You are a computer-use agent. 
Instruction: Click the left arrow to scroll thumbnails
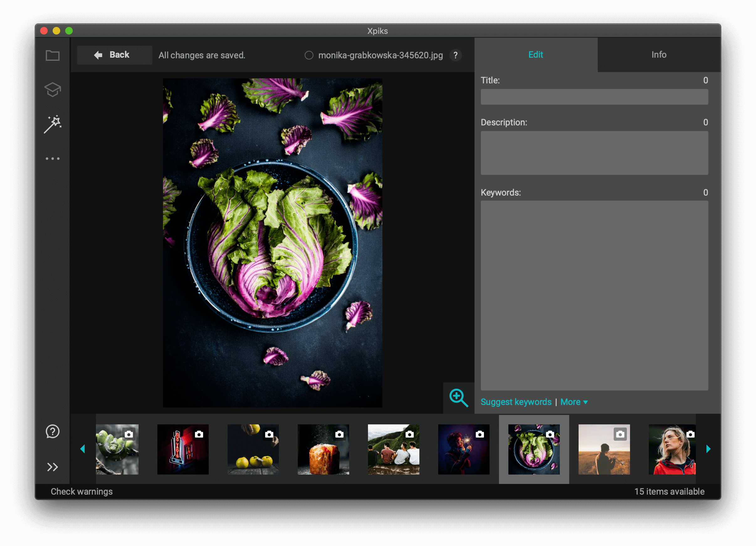pyautogui.click(x=83, y=449)
